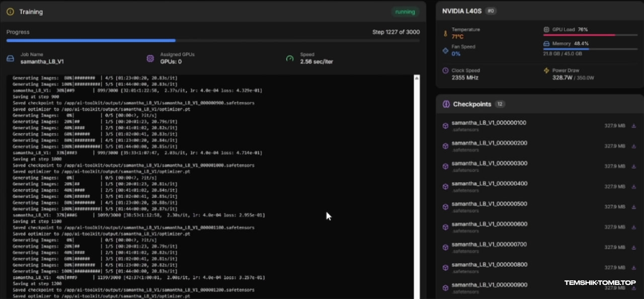
Task: Select the samantha_LB_V1_000000200 checkpoint entry
Action: pos(489,143)
